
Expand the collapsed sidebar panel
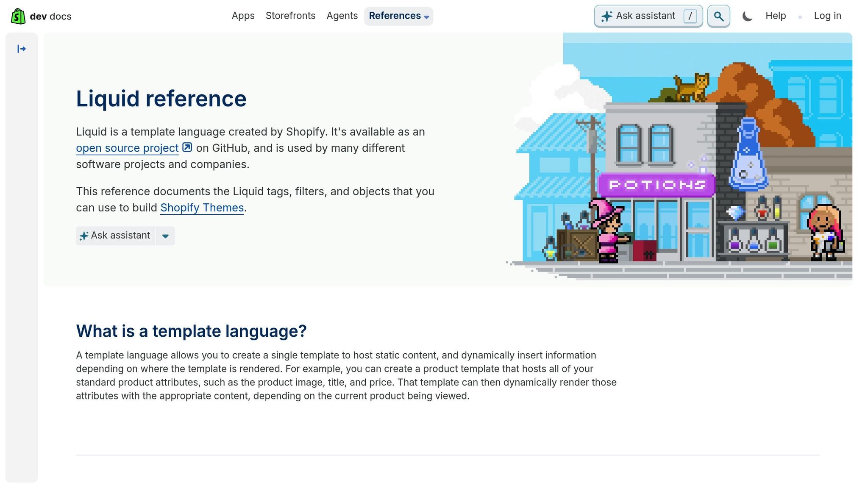click(x=22, y=49)
